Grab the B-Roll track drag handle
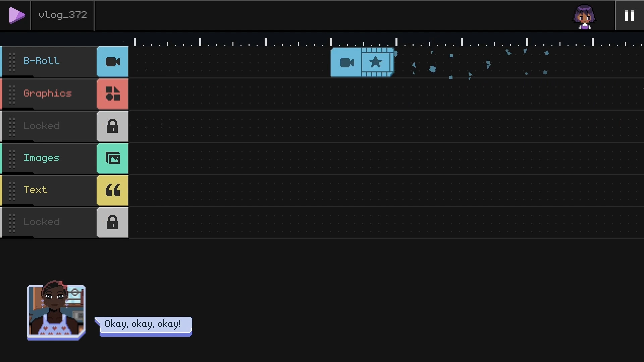The image size is (644, 362). (x=12, y=62)
